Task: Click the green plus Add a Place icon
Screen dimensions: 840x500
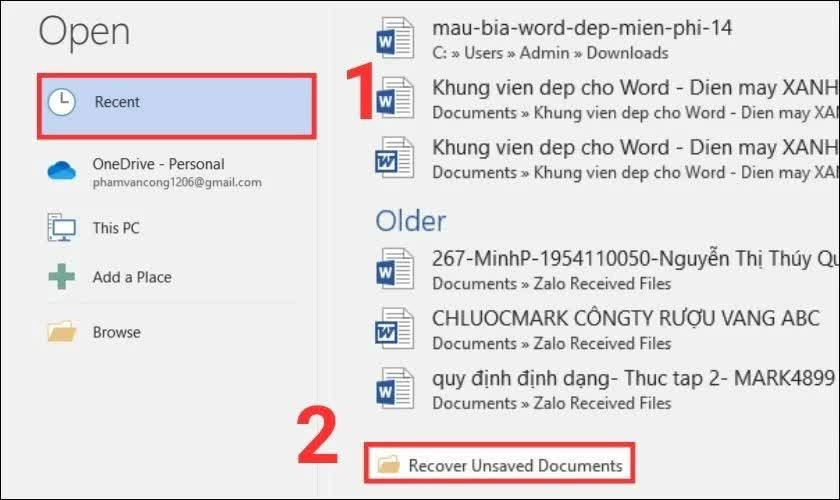Action: [62, 277]
